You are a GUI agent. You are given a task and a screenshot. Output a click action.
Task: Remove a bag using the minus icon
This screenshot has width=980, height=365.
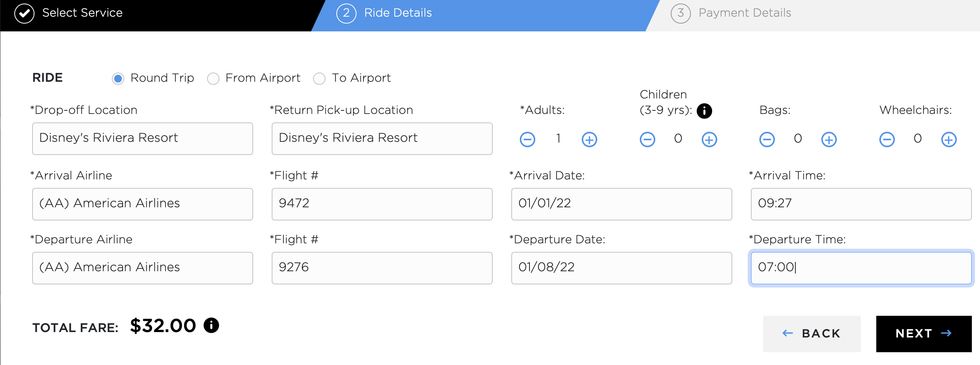point(767,139)
